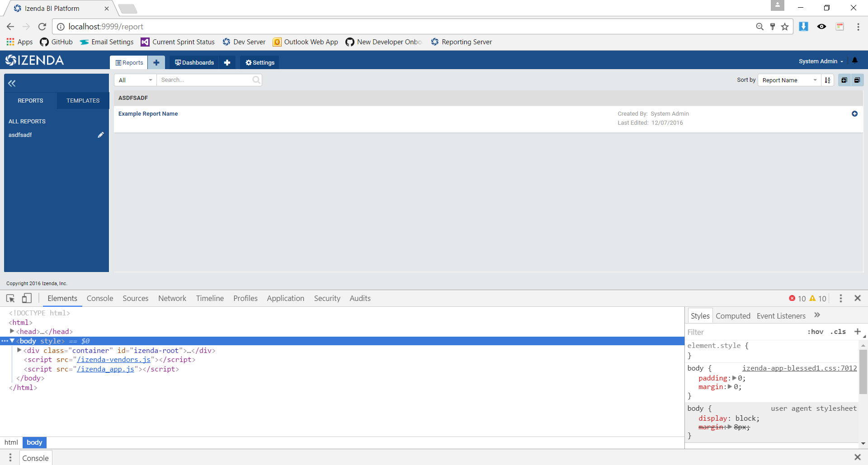Switch to DevTools Network tab
This screenshot has width=868, height=465.
pos(172,298)
